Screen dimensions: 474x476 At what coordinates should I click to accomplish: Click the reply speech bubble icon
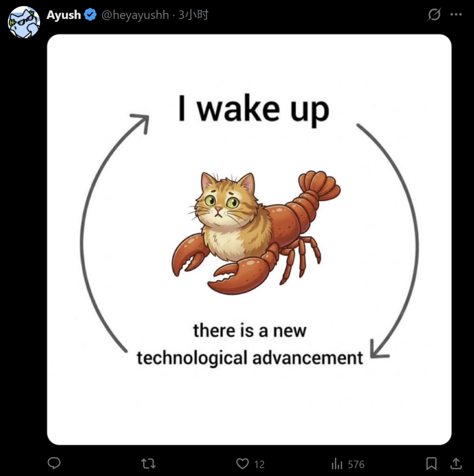[x=54, y=463]
